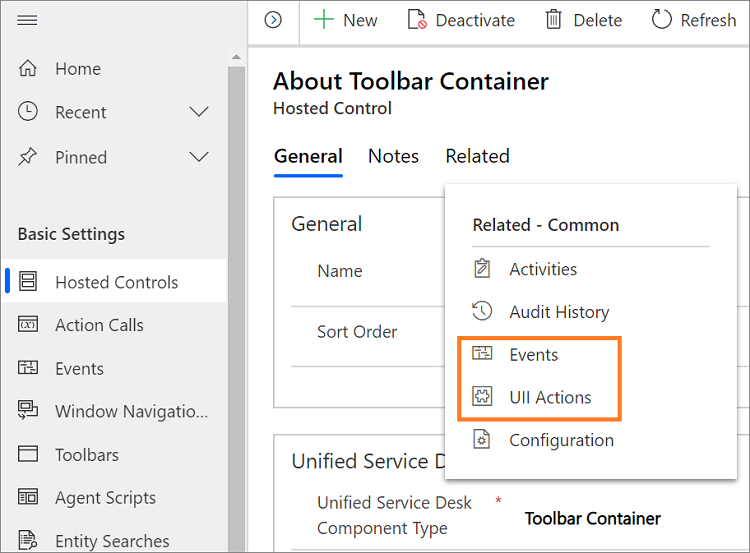750x553 pixels.
Task: Click the New plus icon
Action: (324, 20)
